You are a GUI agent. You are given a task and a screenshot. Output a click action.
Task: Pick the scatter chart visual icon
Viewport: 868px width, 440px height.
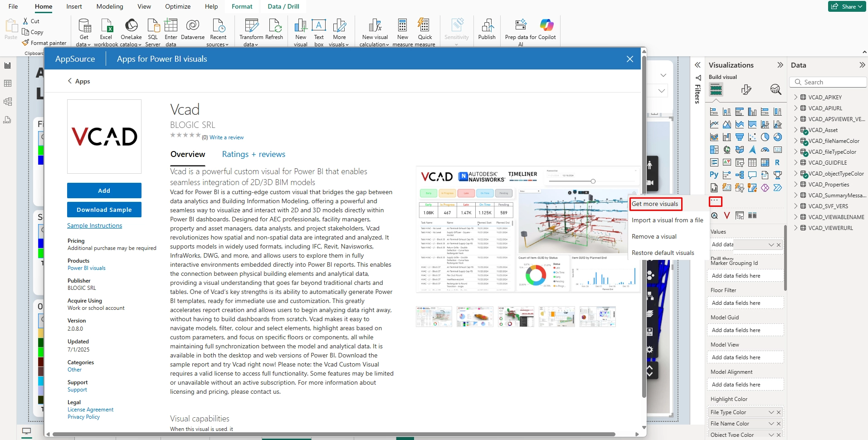pos(752,137)
